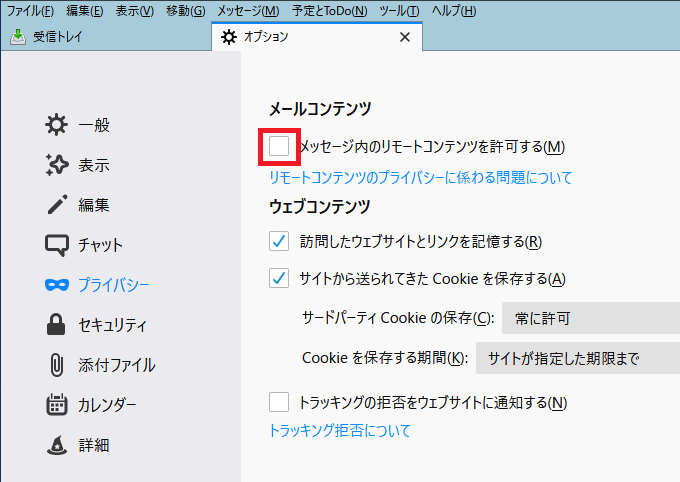The width and height of the screenshot is (680, 482).
Task: Enable メッセージ内のリモートコンテンツを許可する checkbox
Action: tap(279, 146)
